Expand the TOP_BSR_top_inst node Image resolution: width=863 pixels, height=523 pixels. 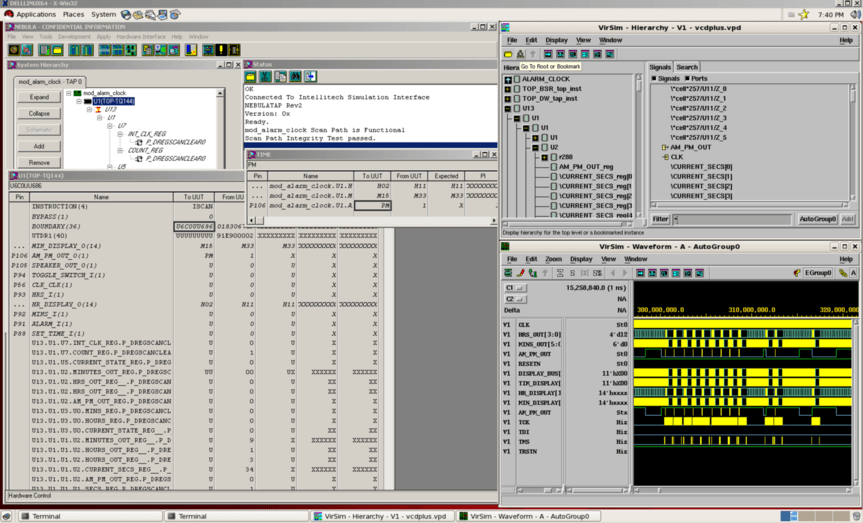click(507, 89)
